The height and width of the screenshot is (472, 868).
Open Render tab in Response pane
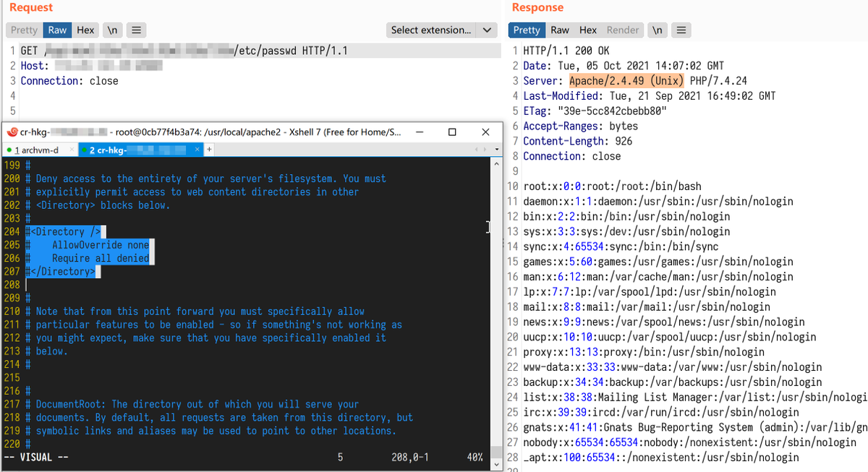click(623, 30)
